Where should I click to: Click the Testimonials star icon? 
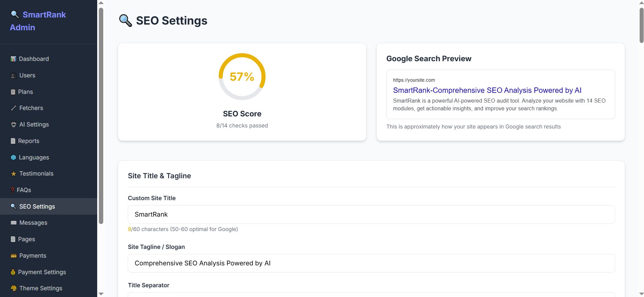click(x=13, y=174)
